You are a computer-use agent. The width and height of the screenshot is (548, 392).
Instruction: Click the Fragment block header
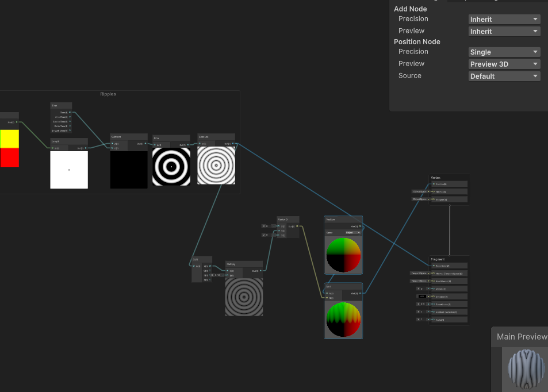(x=438, y=259)
